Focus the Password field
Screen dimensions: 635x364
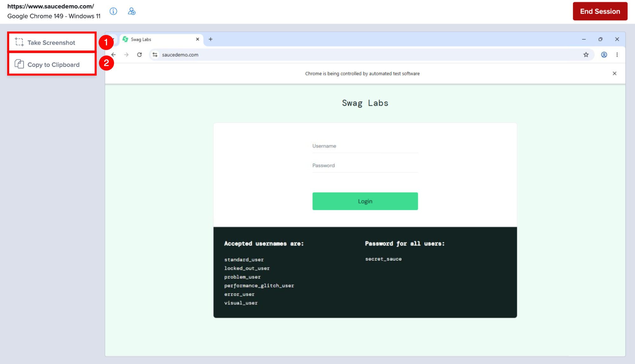(365, 166)
